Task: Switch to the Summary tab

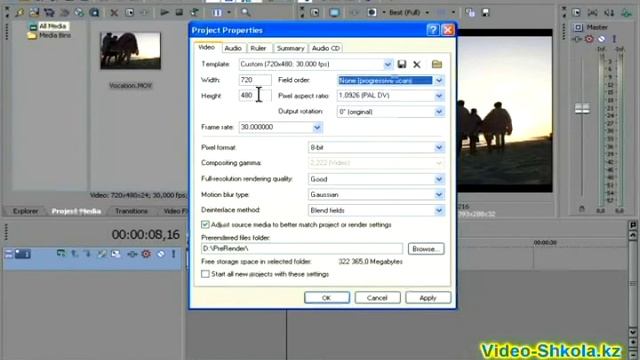Action: click(x=291, y=48)
